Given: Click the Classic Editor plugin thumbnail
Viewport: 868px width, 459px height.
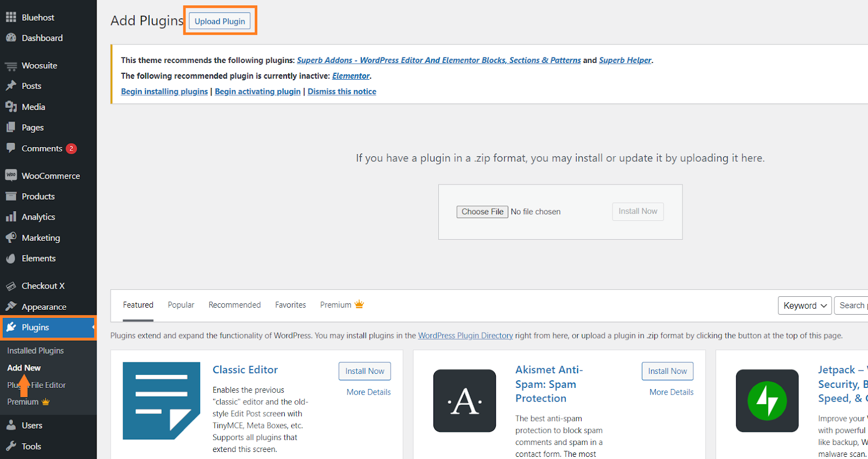Looking at the screenshot, I should (x=161, y=401).
